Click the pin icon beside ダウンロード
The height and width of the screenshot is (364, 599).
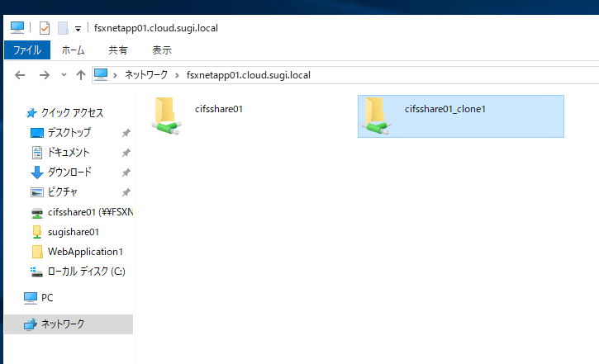tap(126, 173)
